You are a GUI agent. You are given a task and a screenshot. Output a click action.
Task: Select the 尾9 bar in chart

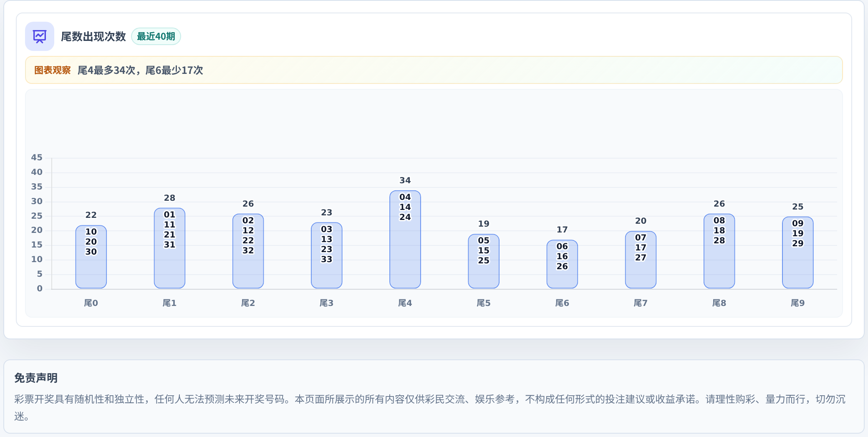797,252
